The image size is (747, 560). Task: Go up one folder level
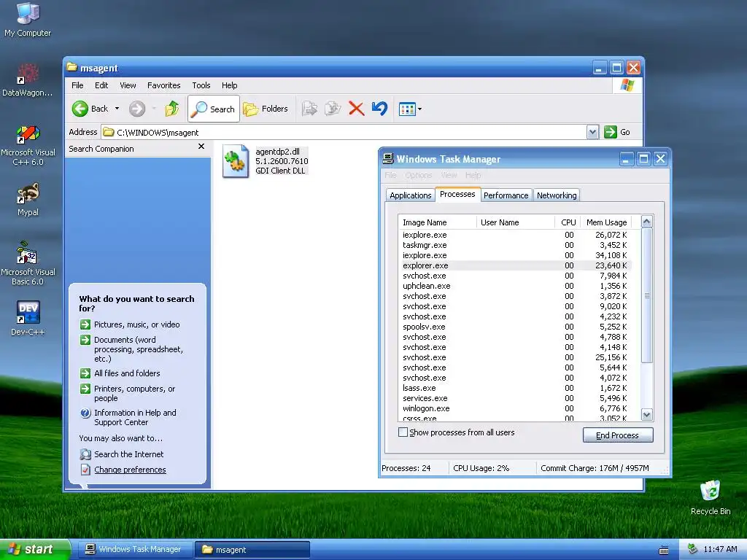point(172,109)
